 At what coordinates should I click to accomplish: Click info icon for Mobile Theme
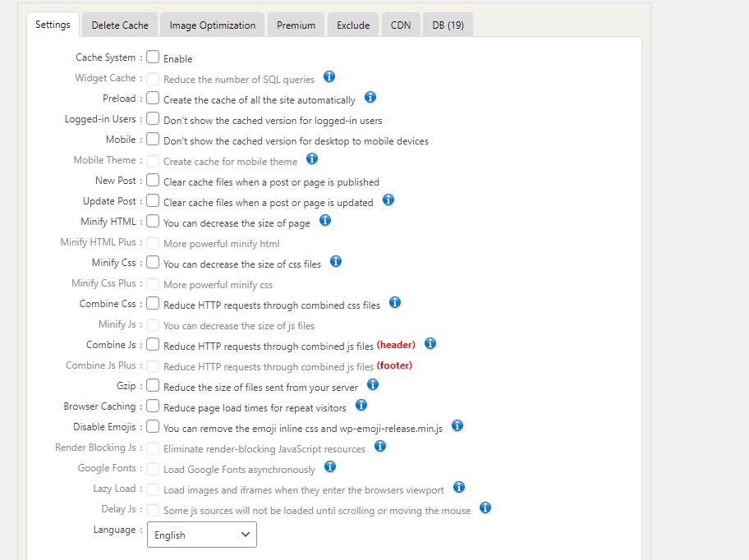[x=312, y=158]
